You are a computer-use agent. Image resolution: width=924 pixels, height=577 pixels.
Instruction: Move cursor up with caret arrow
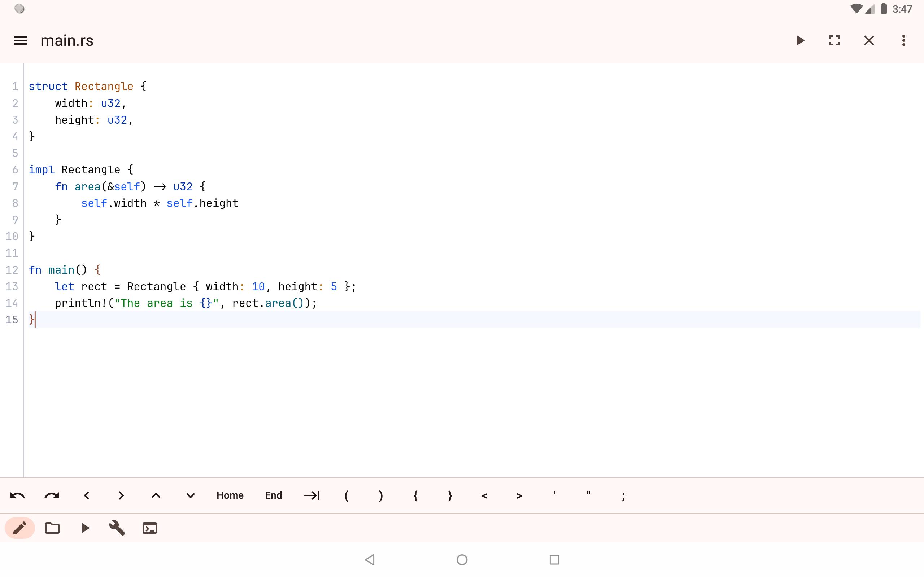156,495
